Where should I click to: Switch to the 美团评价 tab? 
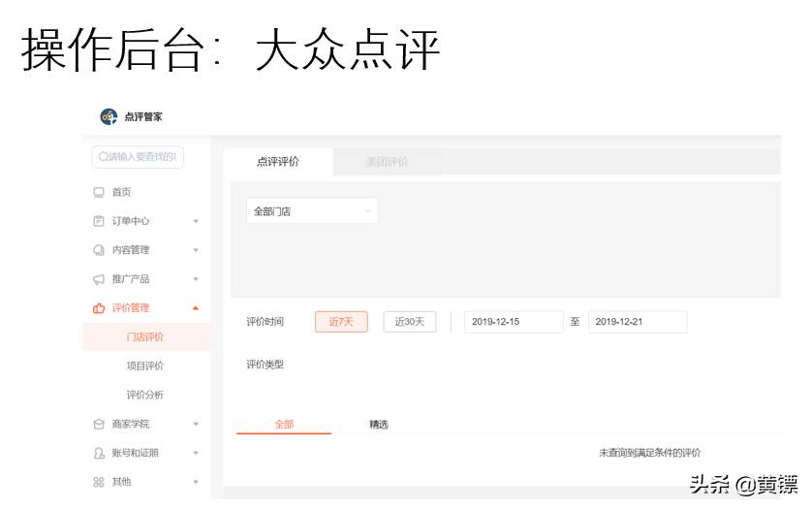click(x=387, y=162)
